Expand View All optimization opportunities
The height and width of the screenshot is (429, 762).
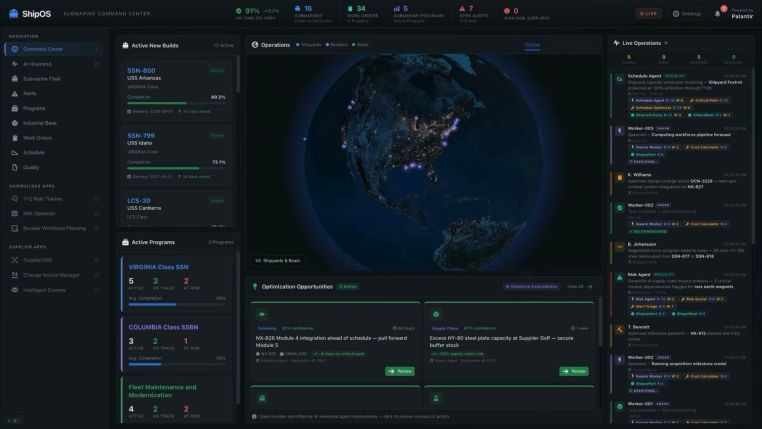click(578, 286)
